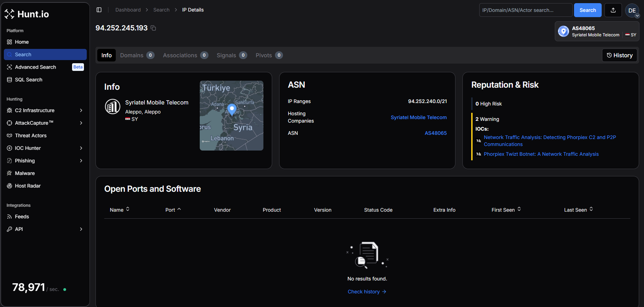Open Phorpiex Twizt Botnet analysis link
Image resolution: width=644 pixels, height=307 pixels.
pos(541,154)
